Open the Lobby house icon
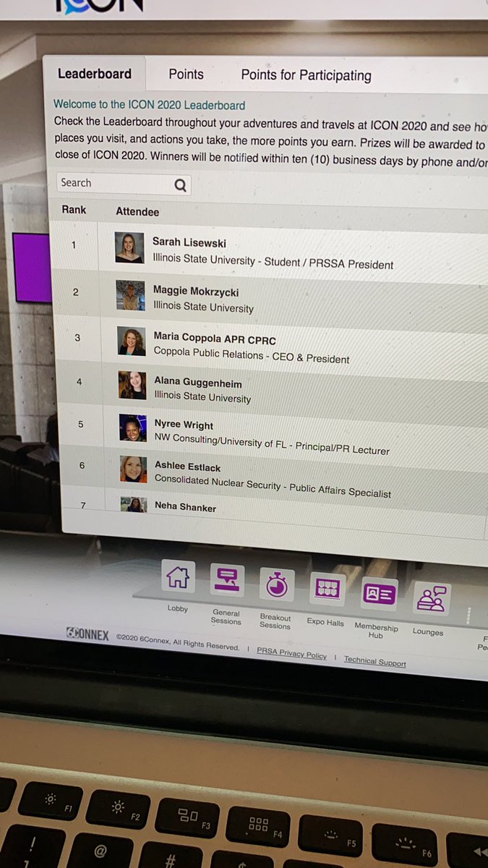The image size is (488, 868). (177, 576)
